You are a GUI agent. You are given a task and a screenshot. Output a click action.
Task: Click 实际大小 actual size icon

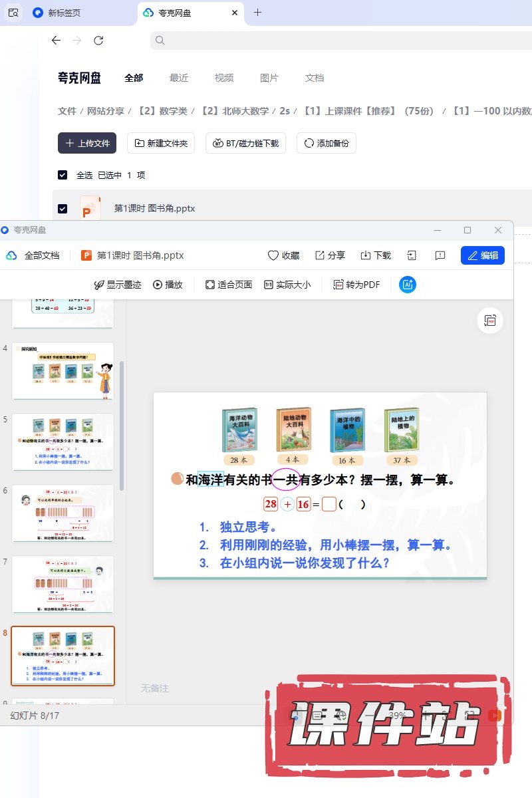point(269,285)
